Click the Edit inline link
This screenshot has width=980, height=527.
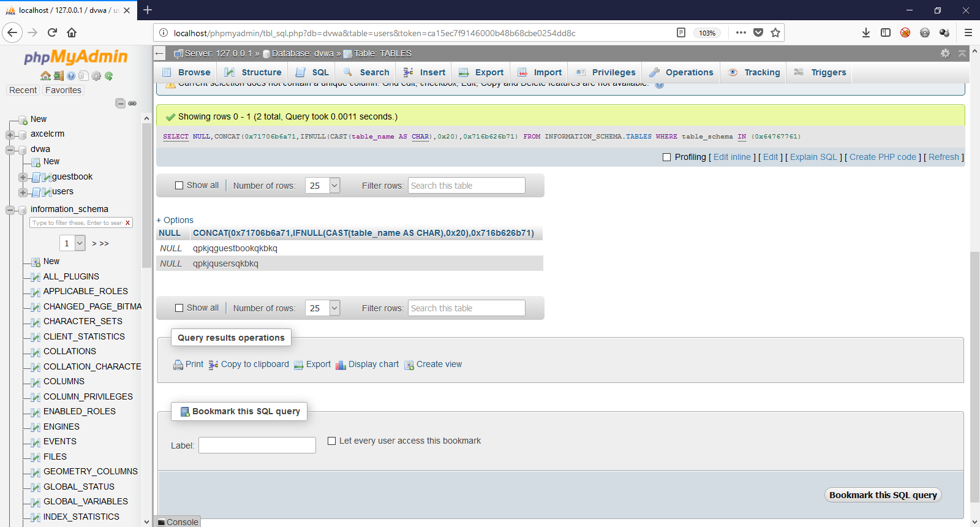click(732, 157)
